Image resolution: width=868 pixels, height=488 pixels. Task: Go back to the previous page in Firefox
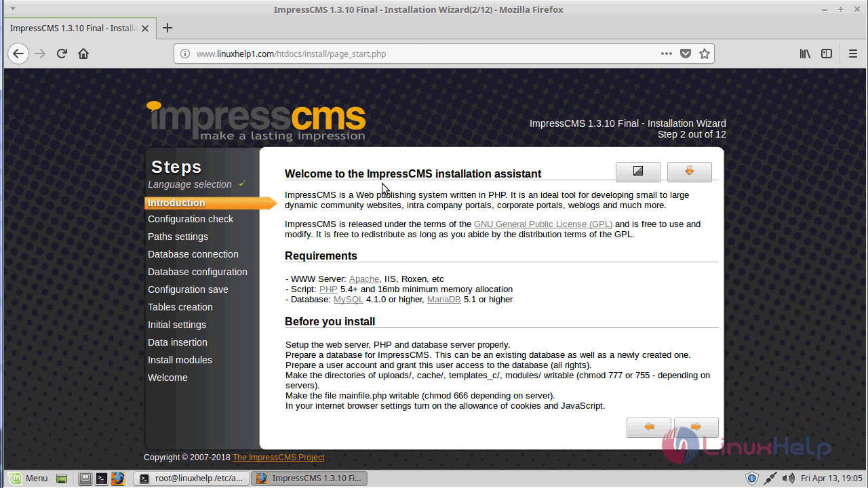coord(18,54)
